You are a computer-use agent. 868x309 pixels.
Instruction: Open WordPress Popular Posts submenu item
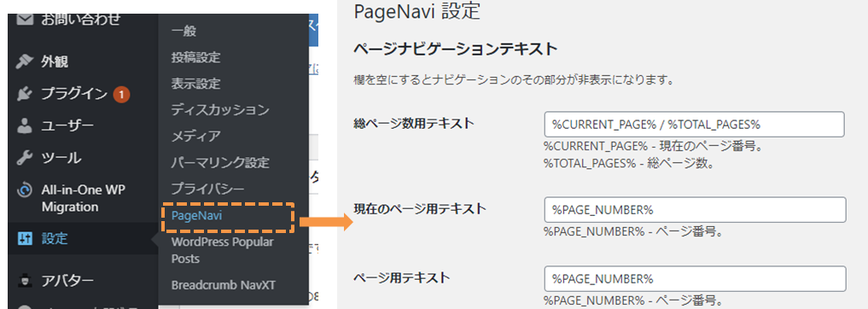[222, 250]
